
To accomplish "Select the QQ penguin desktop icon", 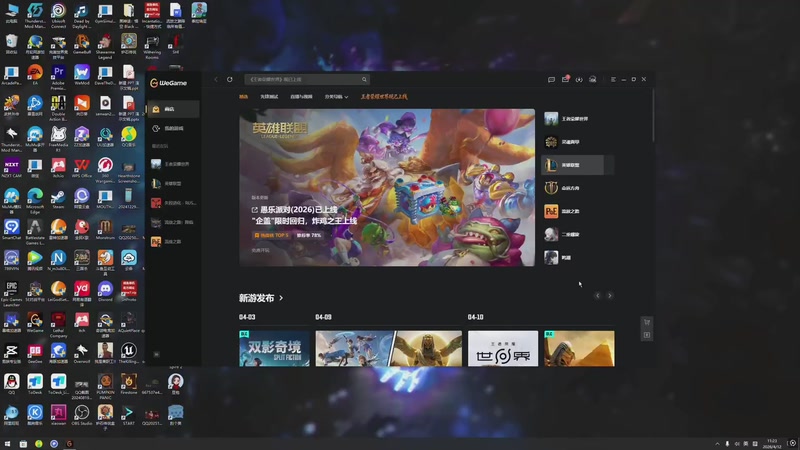I will [11, 385].
